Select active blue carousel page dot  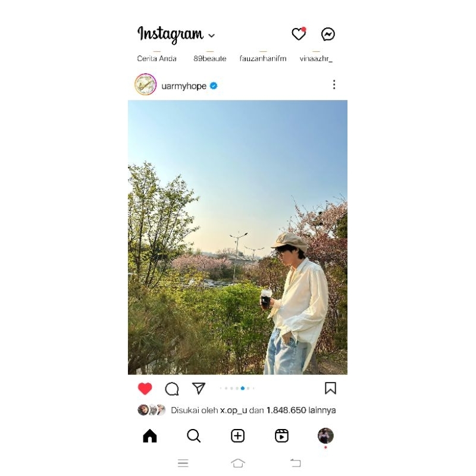[243, 389]
